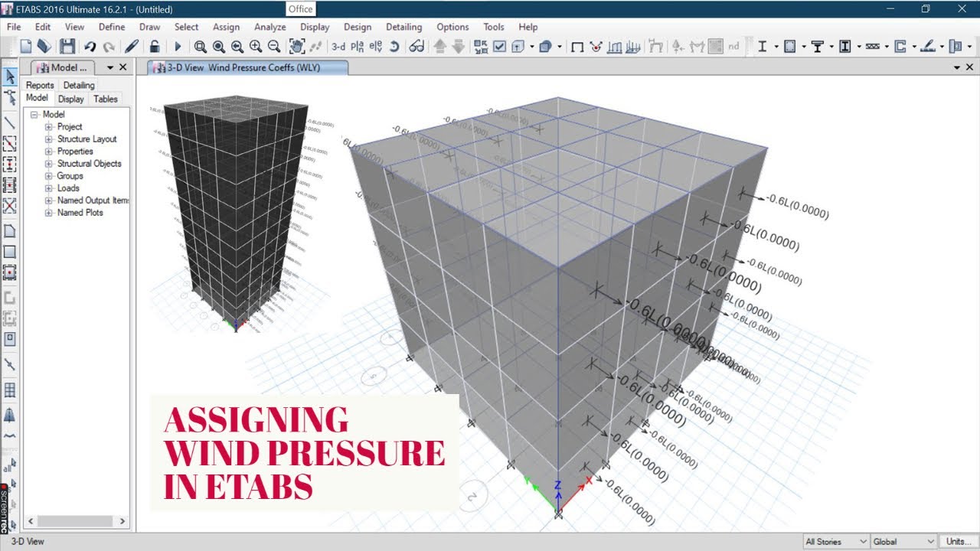Click the New Model icon
Viewport: 980px width, 551px height.
tap(26, 47)
